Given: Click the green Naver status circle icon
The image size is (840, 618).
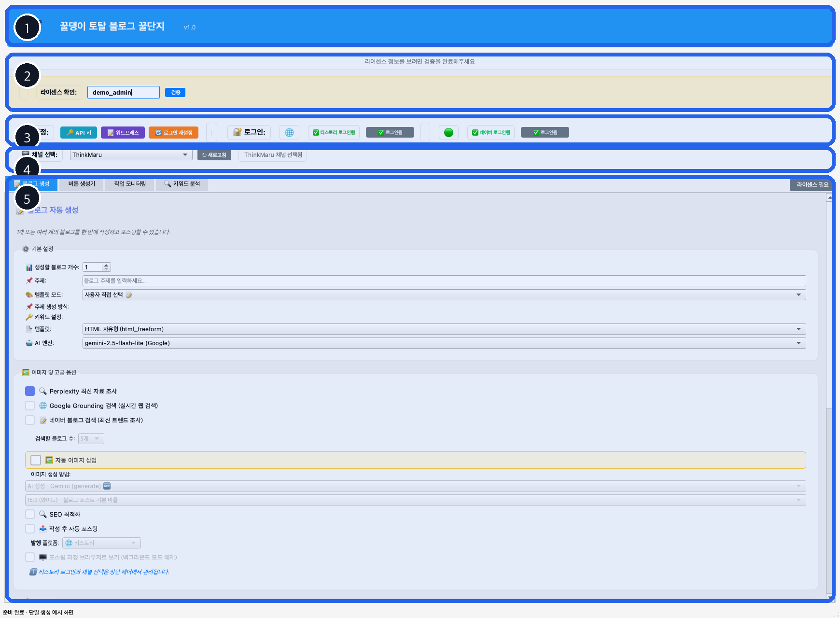Looking at the screenshot, I should click(448, 132).
